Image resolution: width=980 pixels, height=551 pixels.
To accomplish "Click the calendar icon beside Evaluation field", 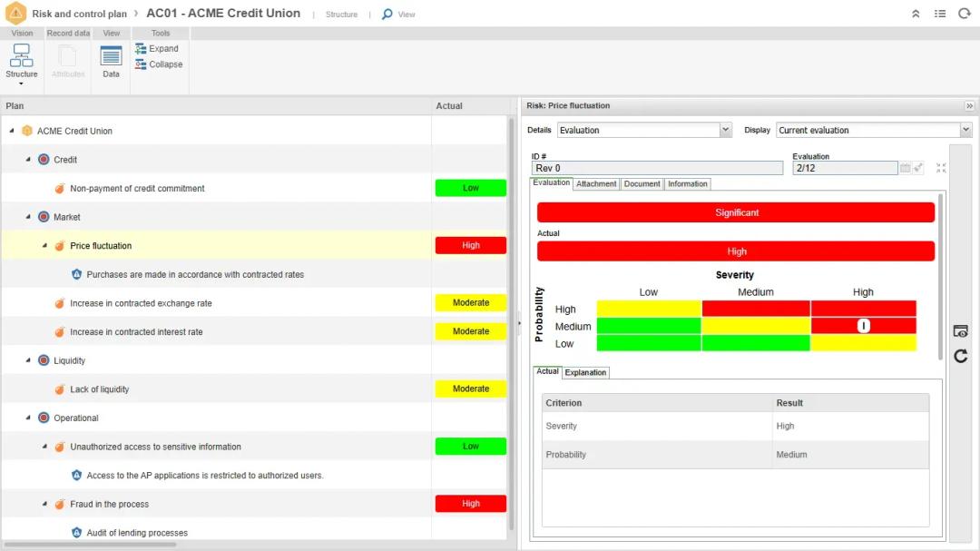I will [x=905, y=168].
